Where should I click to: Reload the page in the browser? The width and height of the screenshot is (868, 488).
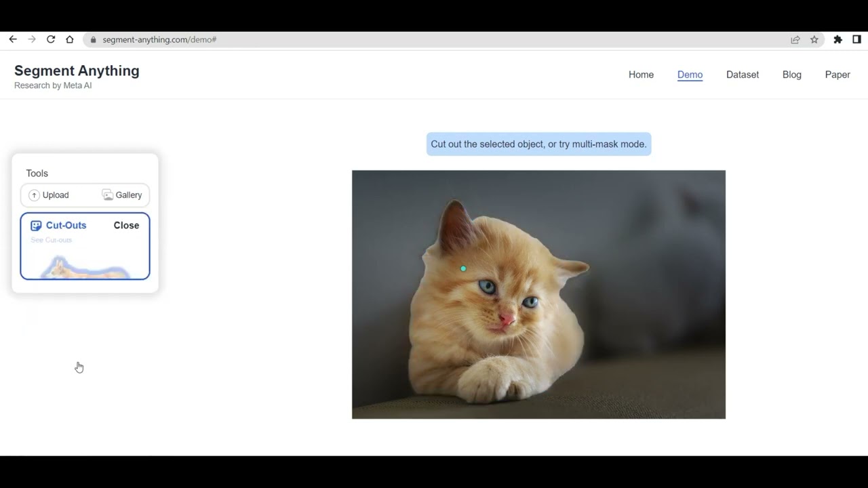[51, 40]
